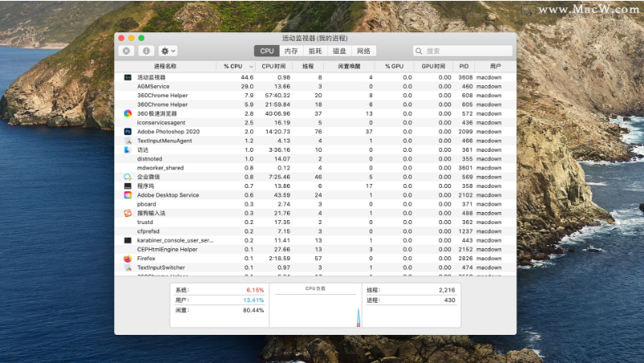Sort by the 闲置唤醒 column header
644x363 pixels.
click(x=349, y=66)
